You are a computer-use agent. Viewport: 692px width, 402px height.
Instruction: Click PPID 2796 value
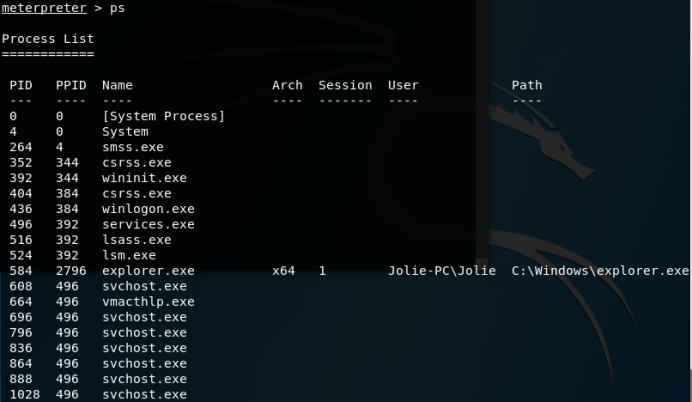pos(71,271)
